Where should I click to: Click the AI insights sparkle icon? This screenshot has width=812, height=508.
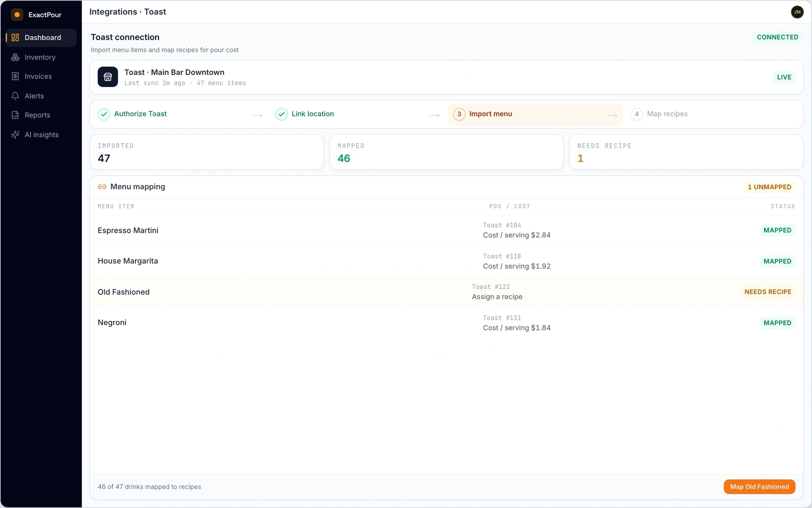pyautogui.click(x=15, y=135)
